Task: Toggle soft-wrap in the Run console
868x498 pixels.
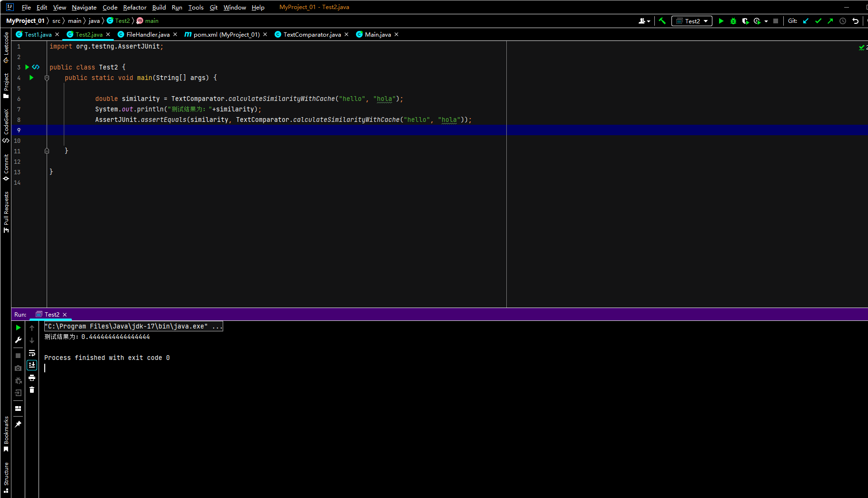Action: point(32,353)
